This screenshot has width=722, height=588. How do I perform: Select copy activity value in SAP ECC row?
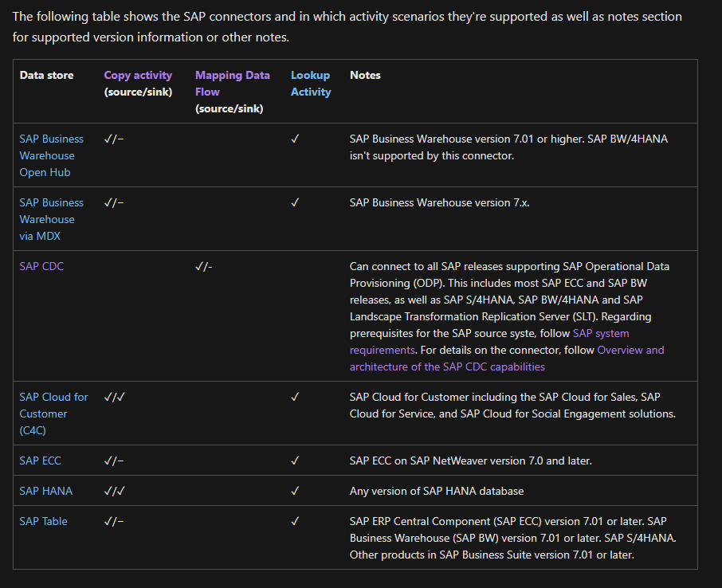coord(114,461)
